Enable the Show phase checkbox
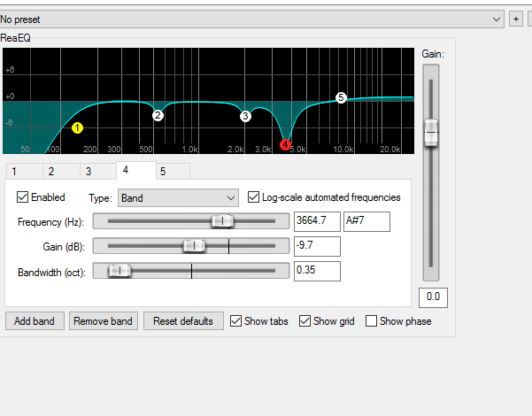Viewport: 532px width, 416px height. tap(371, 321)
